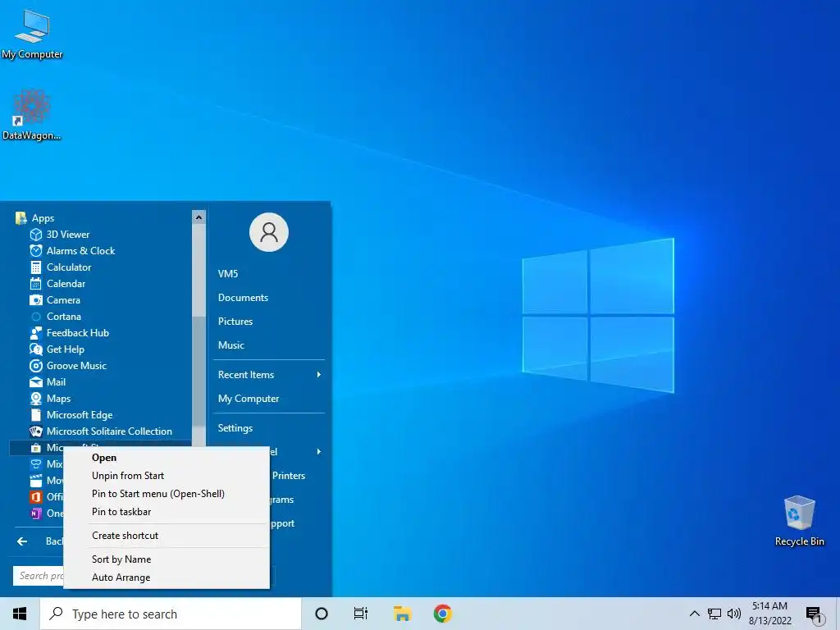840x630 pixels.
Task: Expand the Recent Items submenu arrow
Action: [319, 374]
